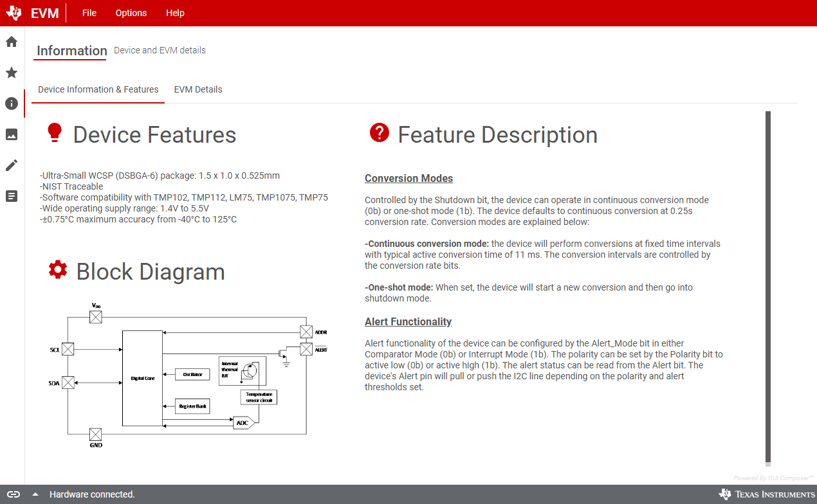Open the Home page from the sidebar
This screenshot has width=817, height=504.
pos(11,42)
